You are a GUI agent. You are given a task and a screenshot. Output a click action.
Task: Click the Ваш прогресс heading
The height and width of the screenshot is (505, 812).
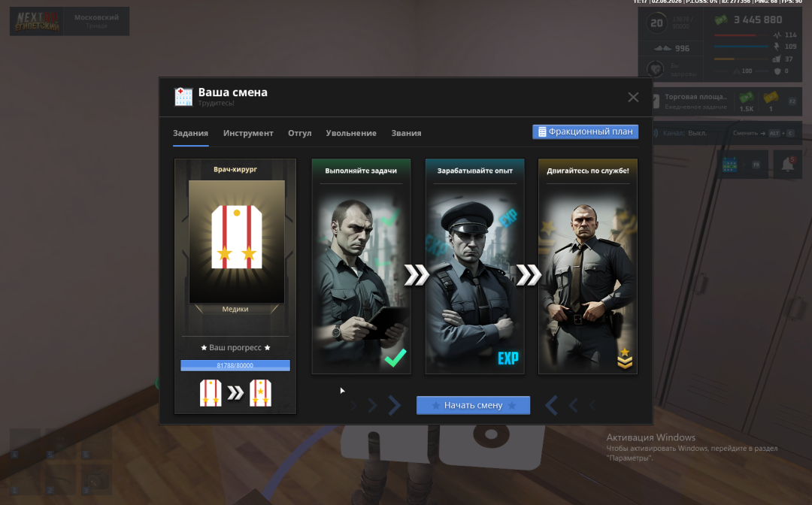tap(235, 347)
